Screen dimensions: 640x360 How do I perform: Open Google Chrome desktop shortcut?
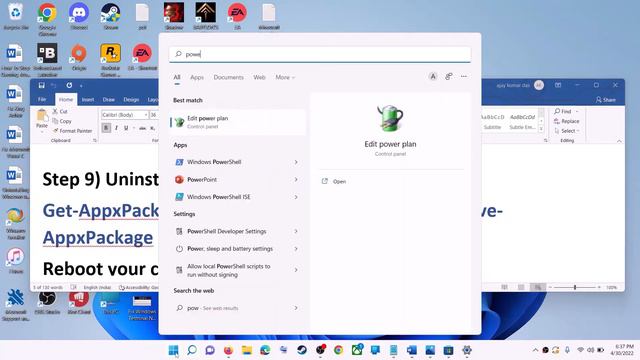click(47, 18)
